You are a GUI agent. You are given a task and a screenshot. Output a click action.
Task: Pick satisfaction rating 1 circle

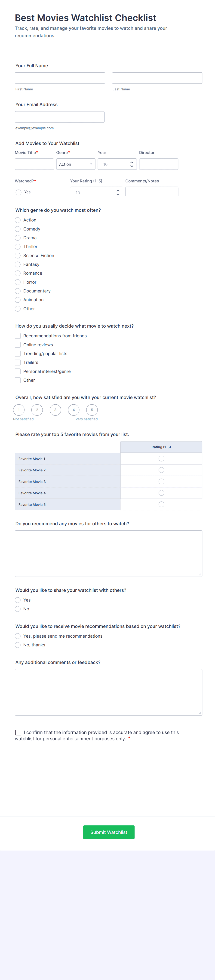point(19,410)
